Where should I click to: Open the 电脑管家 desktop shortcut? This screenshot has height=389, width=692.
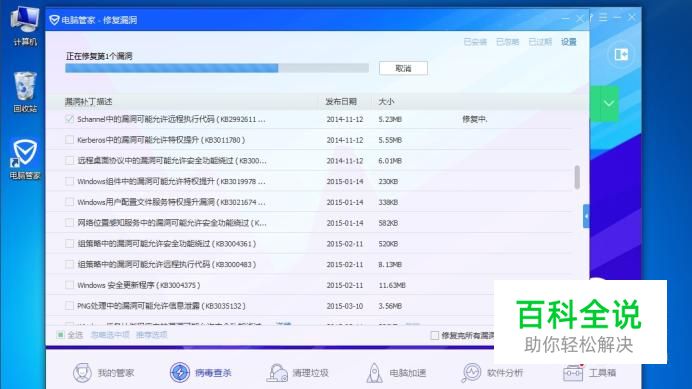[25, 159]
